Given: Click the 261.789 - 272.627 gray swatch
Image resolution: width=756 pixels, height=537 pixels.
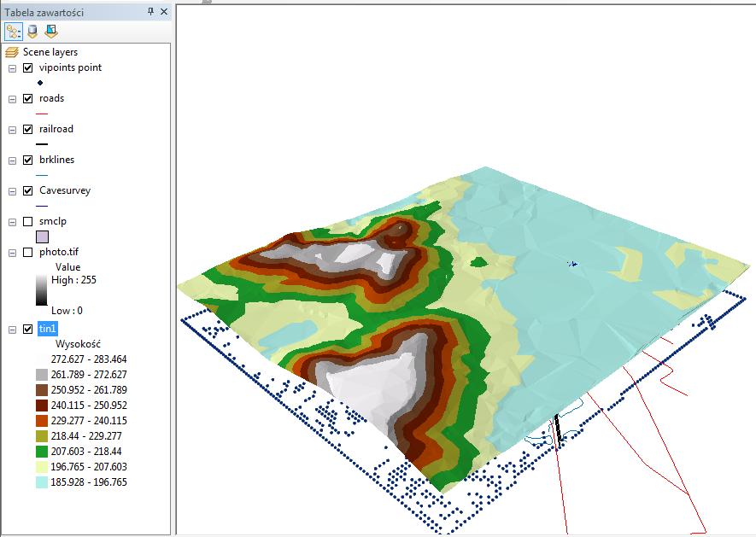Looking at the screenshot, I should 42,375.
